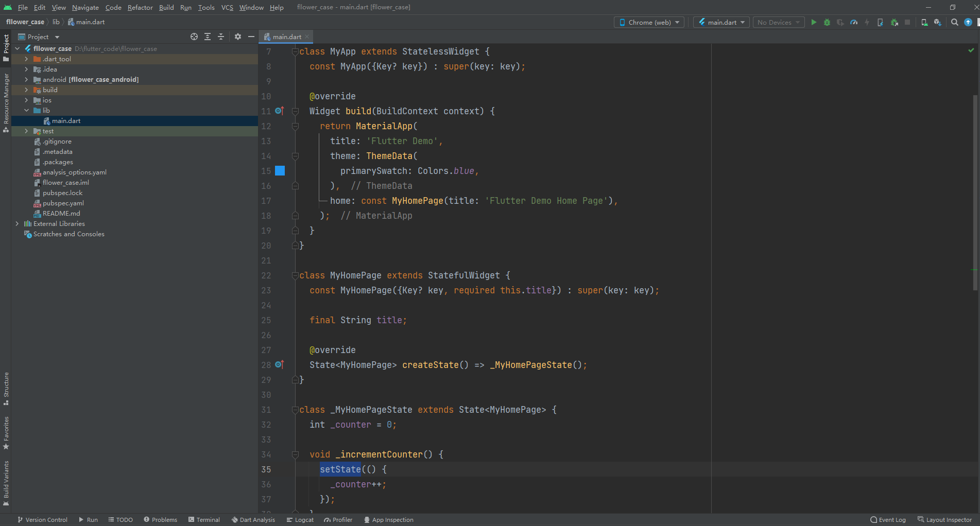
Task: Open the Build Variants side panel
Action: pos(6,483)
